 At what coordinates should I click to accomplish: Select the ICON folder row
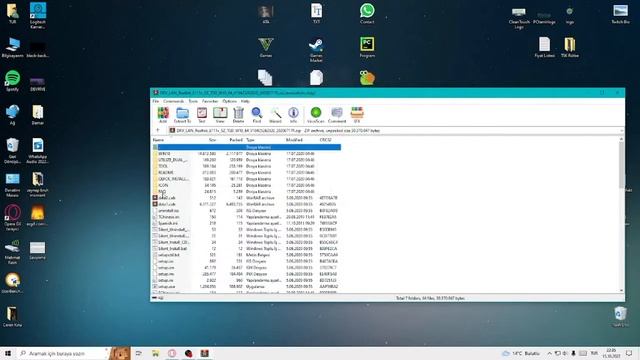247,185
